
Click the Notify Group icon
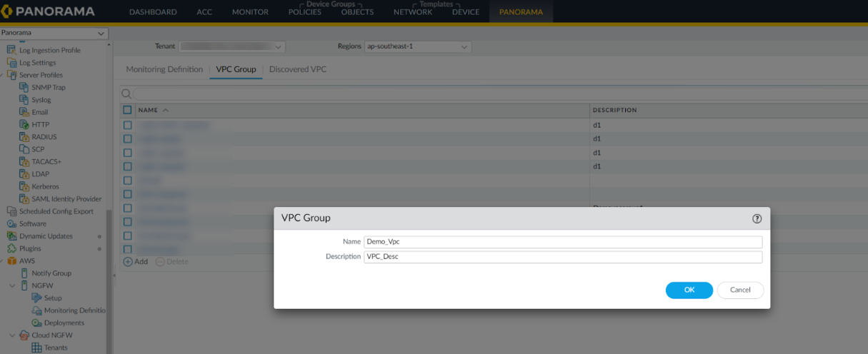[24, 273]
